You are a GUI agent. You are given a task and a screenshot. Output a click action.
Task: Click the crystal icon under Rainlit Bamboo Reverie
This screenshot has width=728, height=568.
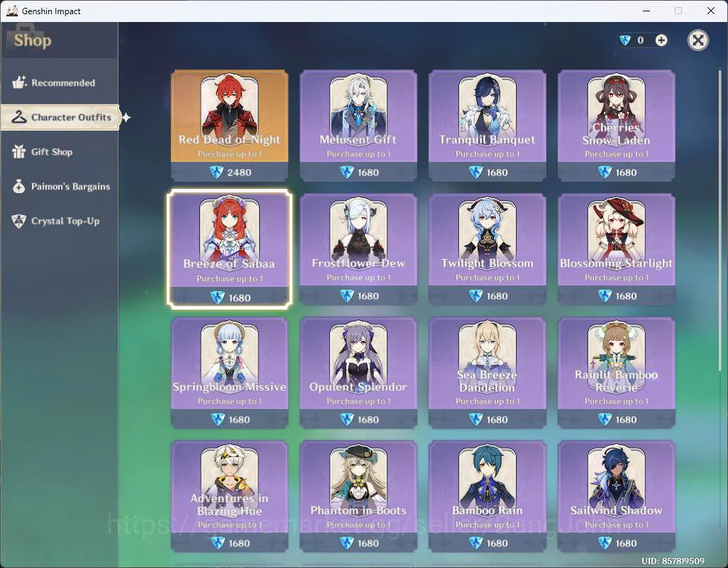point(605,420)
